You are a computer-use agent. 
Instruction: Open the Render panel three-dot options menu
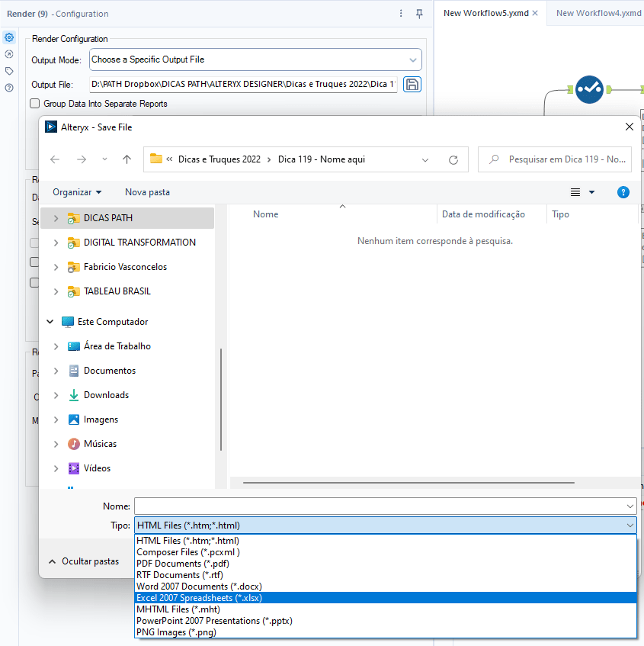(x=401, y=14)
